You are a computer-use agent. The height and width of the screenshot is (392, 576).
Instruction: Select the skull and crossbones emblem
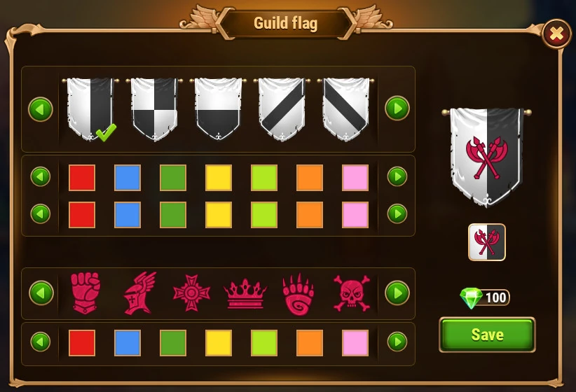(352, 293)
